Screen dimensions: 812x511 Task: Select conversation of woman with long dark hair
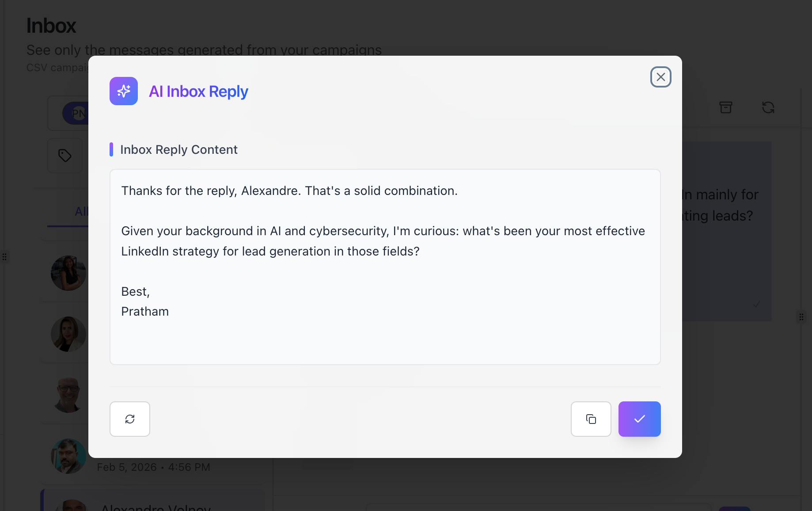(68, 273)
